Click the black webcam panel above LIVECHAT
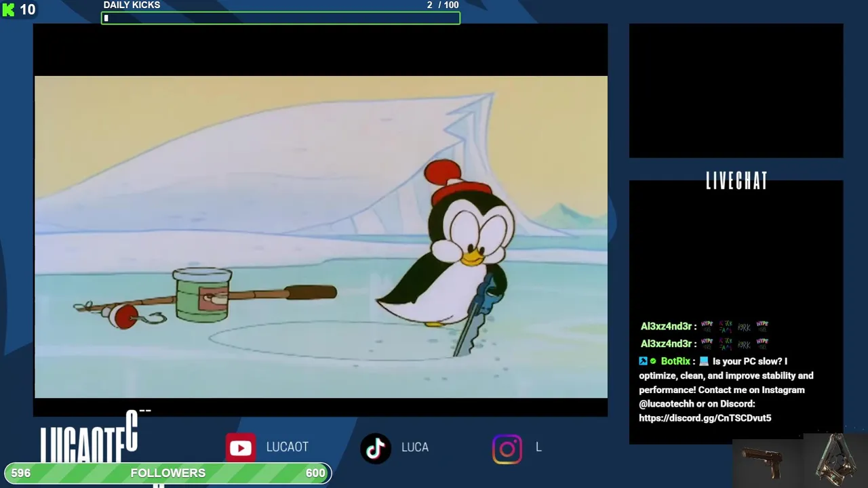Viewport: 868px width, 488px height. (x=736, y=91)
